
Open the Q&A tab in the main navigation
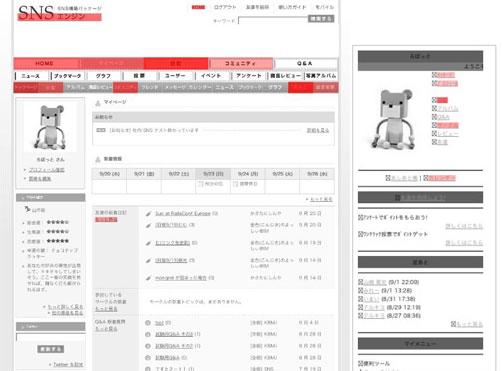305,63
